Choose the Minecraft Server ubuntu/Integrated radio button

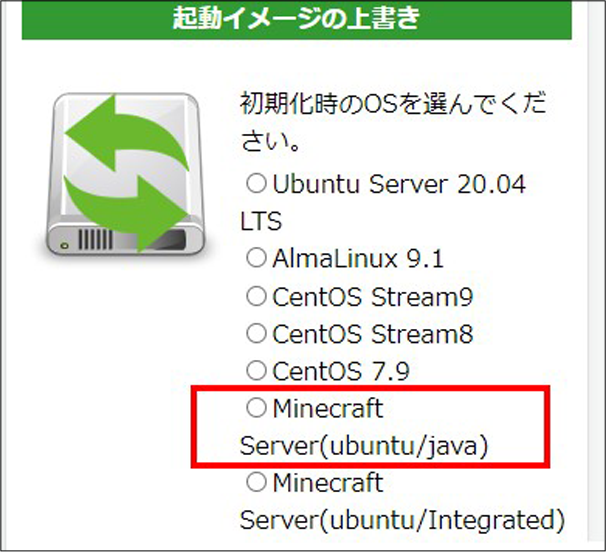(257, 483)
